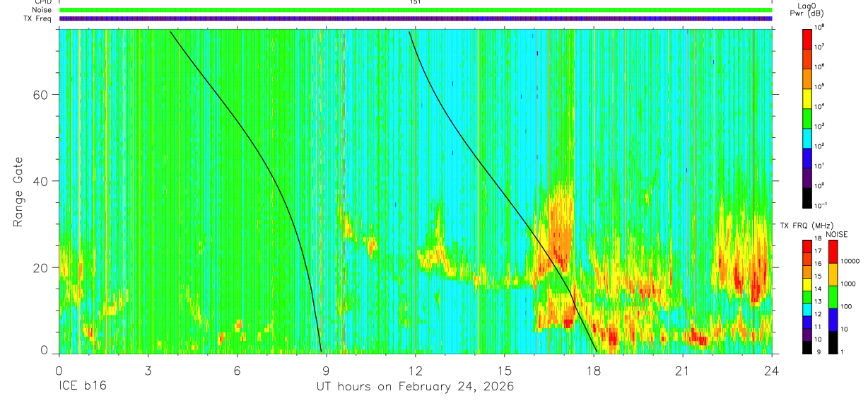Click the 'TX Freq' label at top left

(x=39, y=18)
